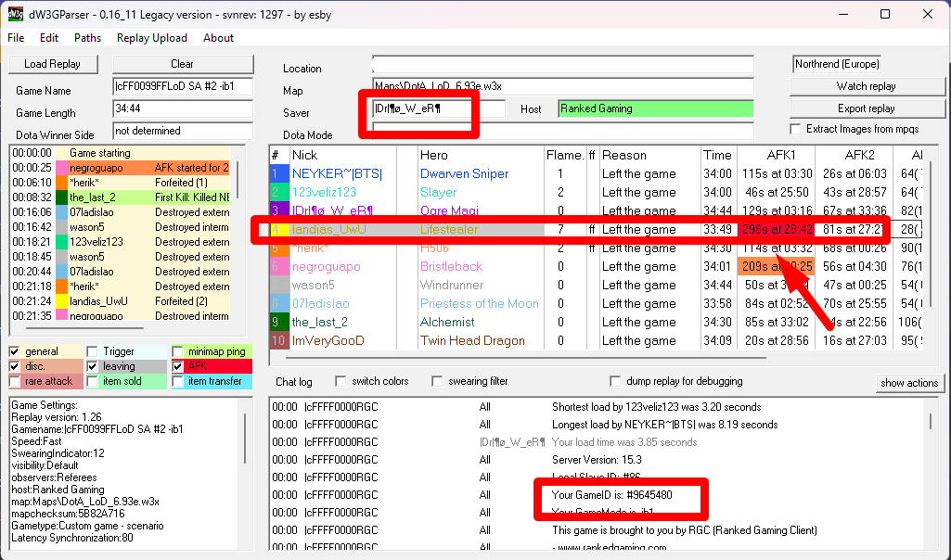951x560 pixels.
Task: Check the switch colors option
Action: coord(341,381)
